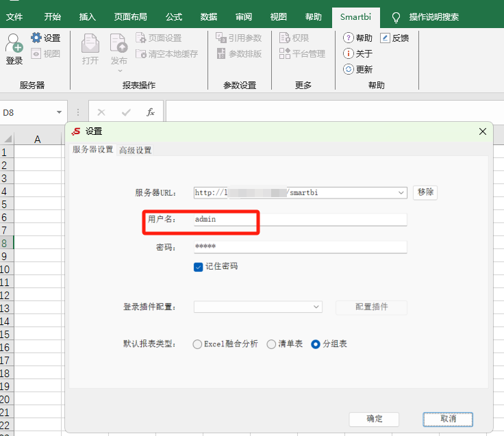Switch to Page Layout (页面布局) tab

point(131,17)
